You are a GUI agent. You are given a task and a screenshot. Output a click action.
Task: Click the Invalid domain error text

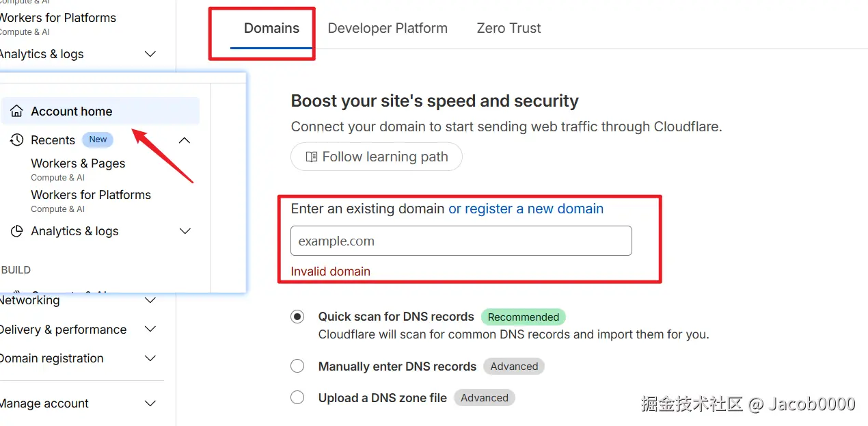coord(331,271)
